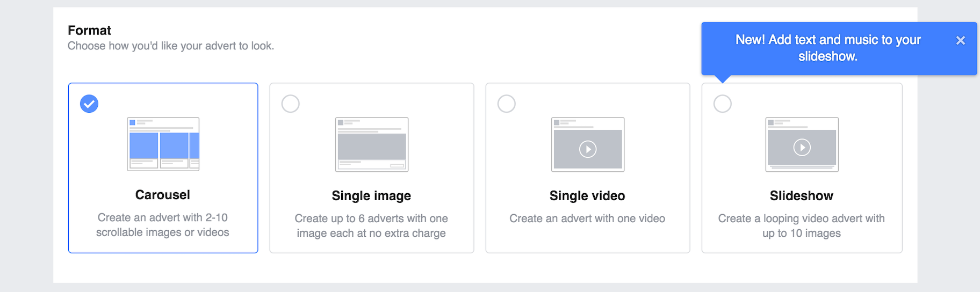The image size is (980, 292).
Task: Click play symbol inside Slideshow preview
Action: pos(802,147)
